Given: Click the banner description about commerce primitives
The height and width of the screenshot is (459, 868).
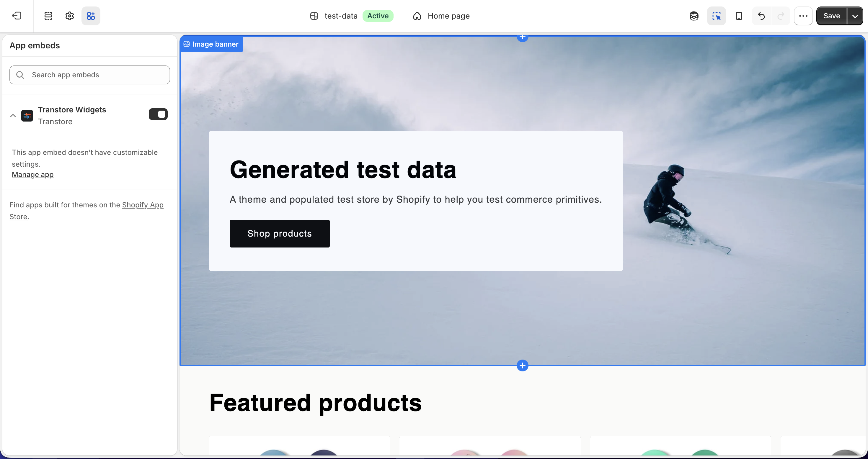Looking at the screenshot, I should click(416, 199).
